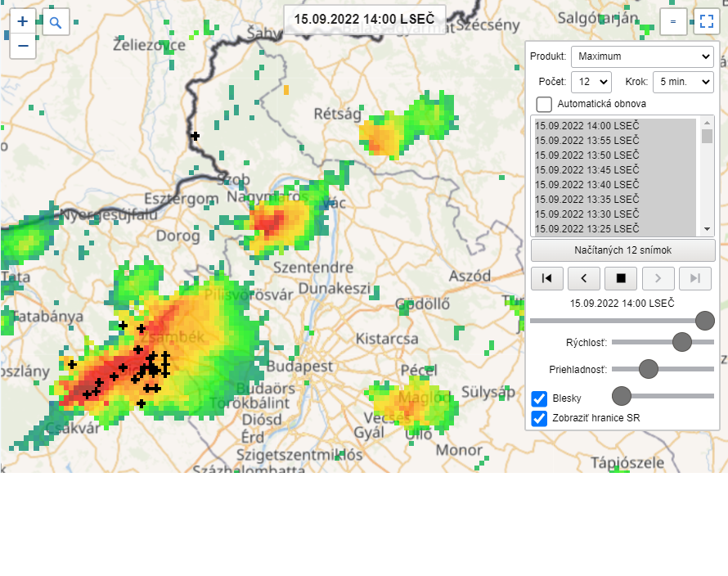Zoom in on the radar map

coord(23,22)
